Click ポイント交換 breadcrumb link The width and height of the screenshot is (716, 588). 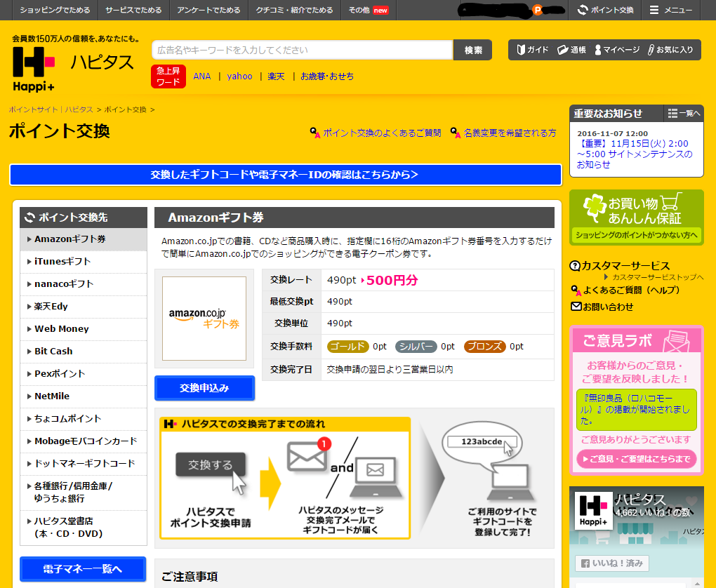pyautogui.click(x=125, y=109)
